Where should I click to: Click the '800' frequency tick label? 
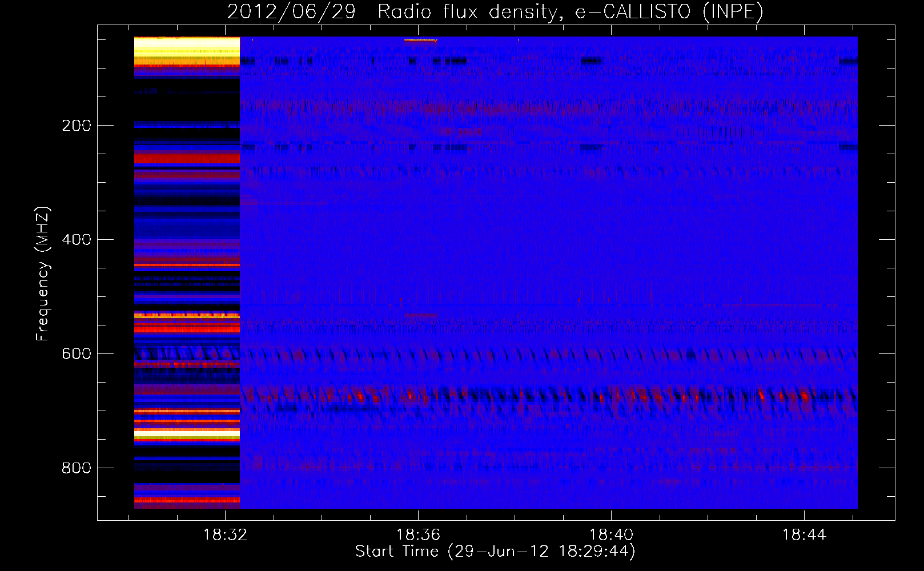point(77,468)
